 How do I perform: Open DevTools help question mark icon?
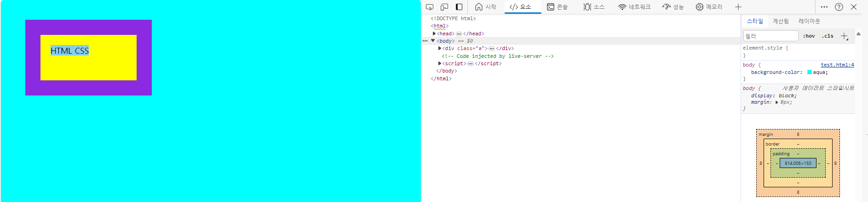coord(839,7)
